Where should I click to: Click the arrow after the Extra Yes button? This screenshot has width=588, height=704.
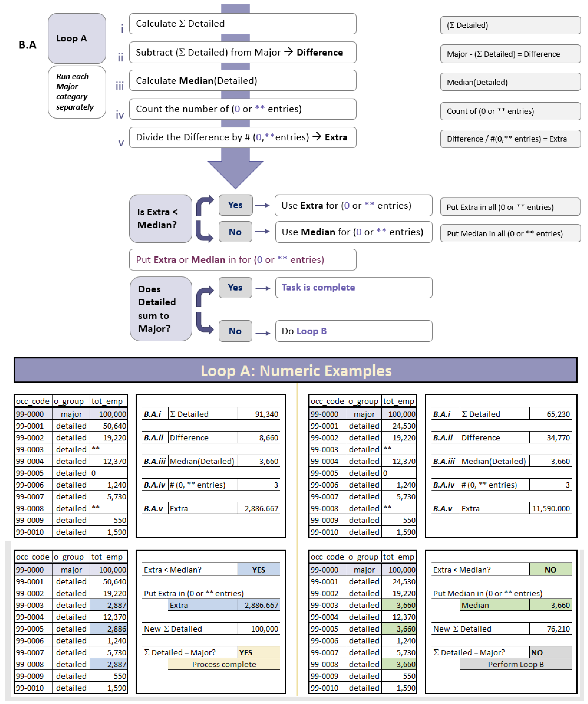tap(262, 205)
